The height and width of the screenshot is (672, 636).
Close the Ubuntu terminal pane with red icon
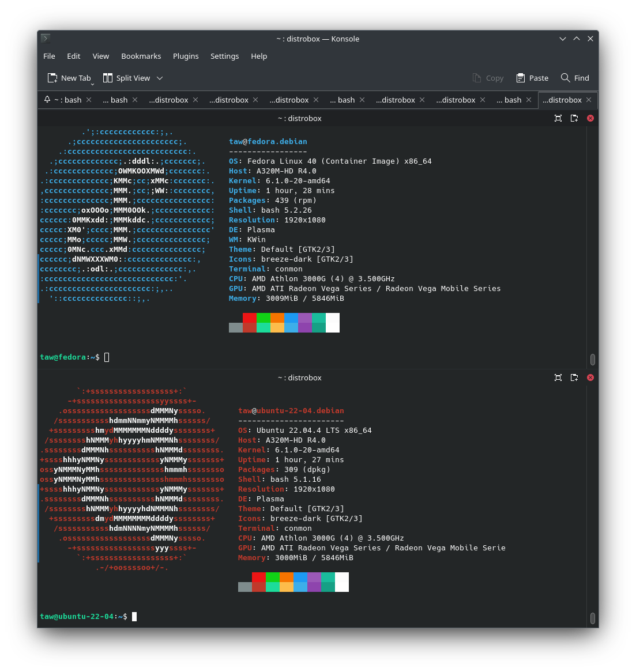590,377
